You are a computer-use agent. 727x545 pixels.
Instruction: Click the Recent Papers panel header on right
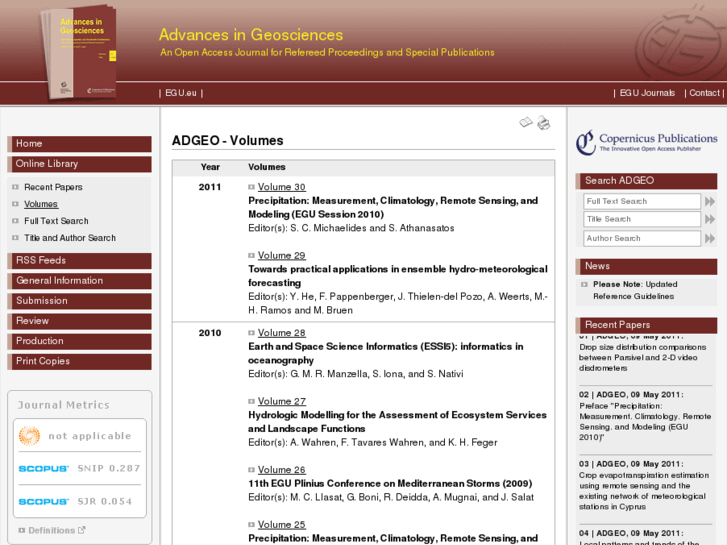click(646, 325)
